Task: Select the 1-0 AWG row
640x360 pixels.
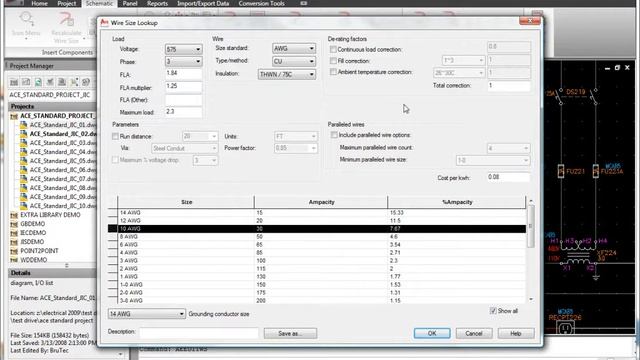Action: [x=317, y=284]
